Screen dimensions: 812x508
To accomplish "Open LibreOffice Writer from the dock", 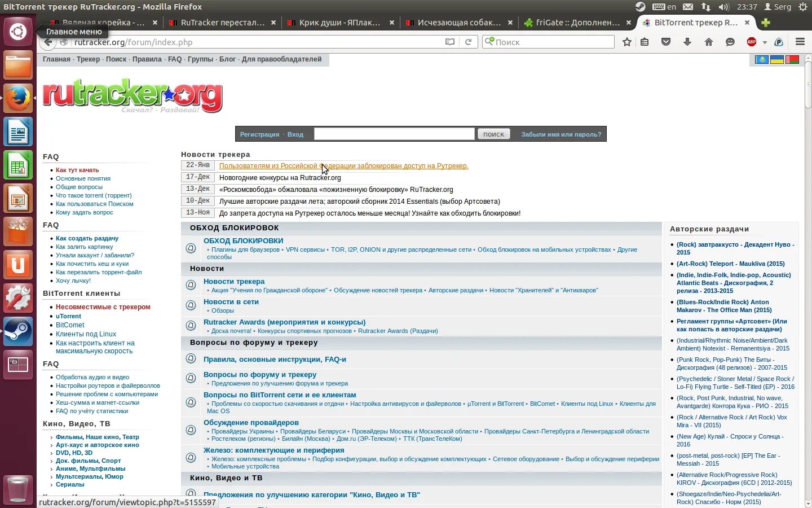I will [x=18, y=132].
